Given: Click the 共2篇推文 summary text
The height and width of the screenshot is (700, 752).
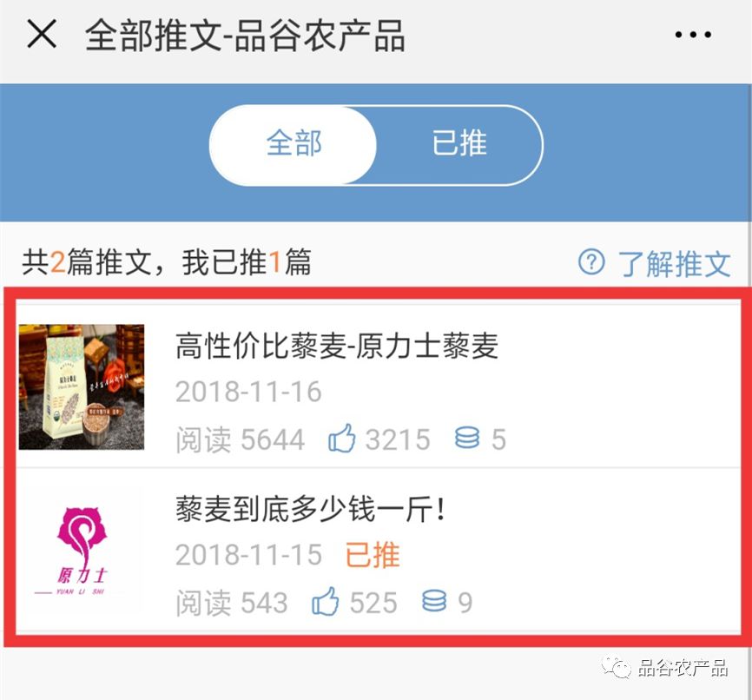Looking at the screenshot, I should pos(87,262).
